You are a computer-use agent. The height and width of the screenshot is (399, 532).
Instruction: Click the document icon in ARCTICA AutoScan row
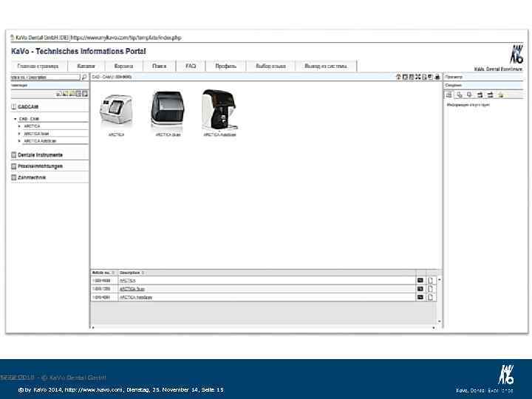(x=431, y=297)
